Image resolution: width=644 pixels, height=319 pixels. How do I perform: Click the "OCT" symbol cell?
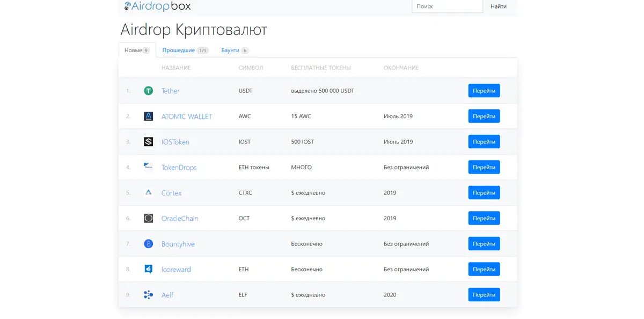(x=244, y=218)
